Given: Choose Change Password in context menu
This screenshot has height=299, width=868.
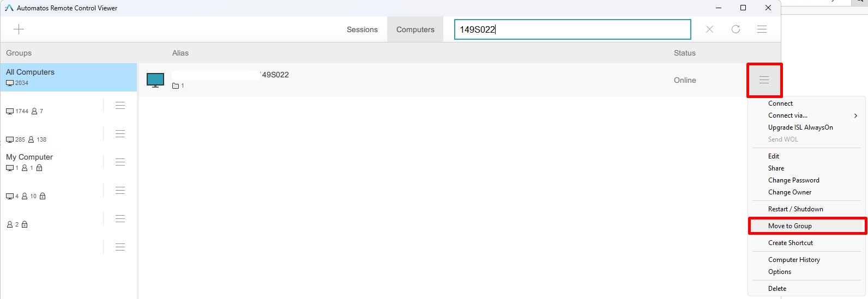Looking at the screenshot, I should (793, 180).
